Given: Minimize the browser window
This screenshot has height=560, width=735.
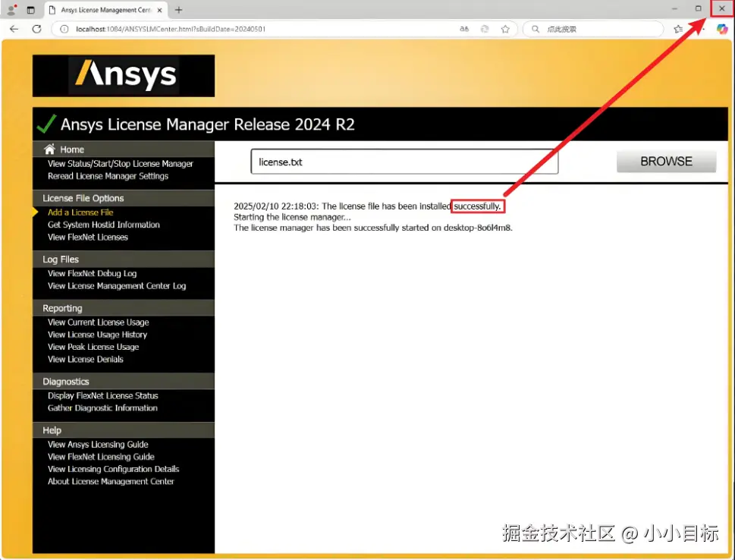Looking at the screenshot, I should [x=674, y=8].
